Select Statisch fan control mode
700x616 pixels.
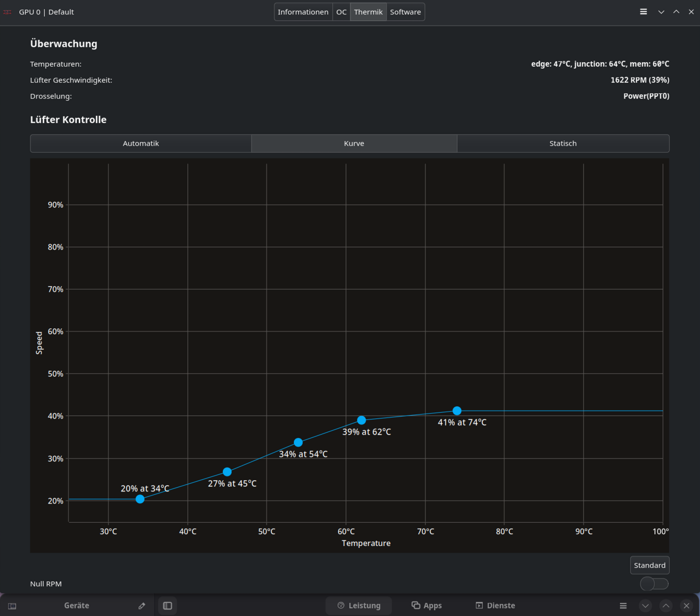pos(563,144)
